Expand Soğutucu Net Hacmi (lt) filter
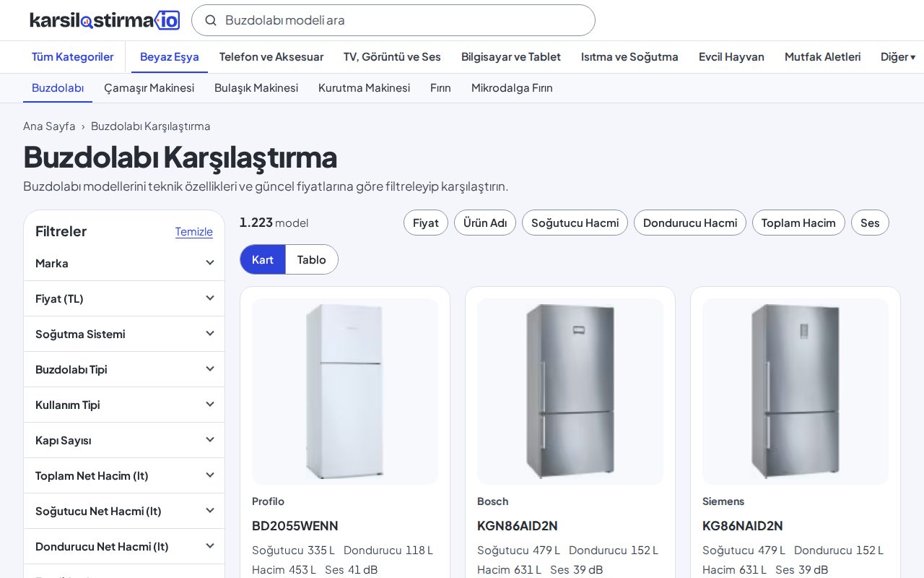This screenshot has height=578, width=924. 124,511
